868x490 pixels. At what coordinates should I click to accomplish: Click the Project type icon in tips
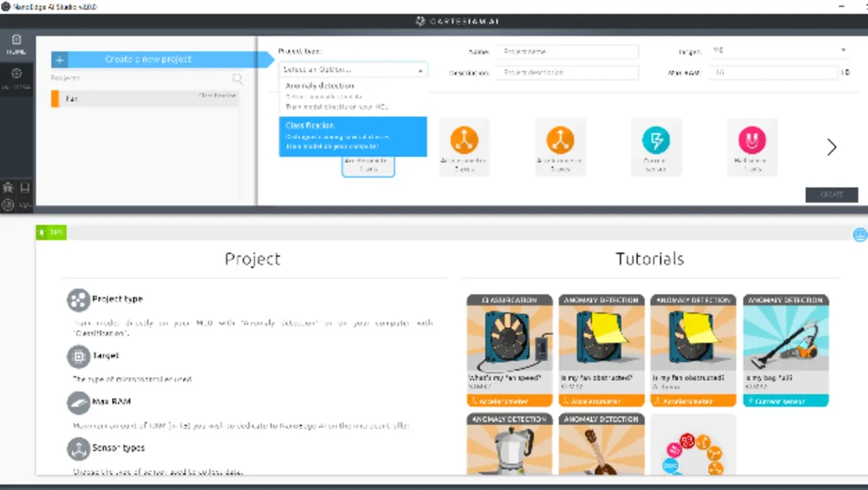78,299
